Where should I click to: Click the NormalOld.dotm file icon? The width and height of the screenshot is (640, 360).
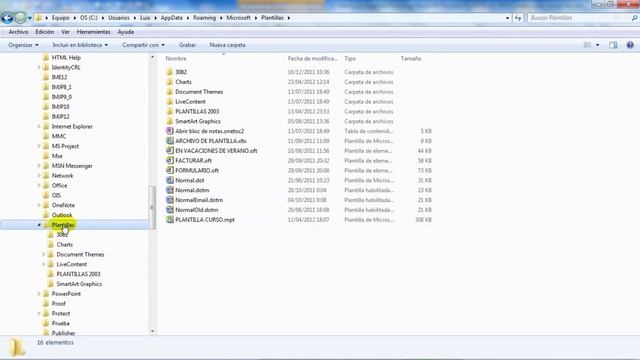click(x=170, y=209)
